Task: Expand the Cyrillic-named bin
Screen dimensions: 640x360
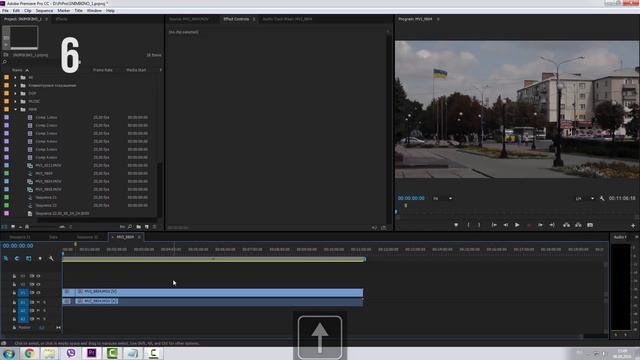Action: click(16, 85)
